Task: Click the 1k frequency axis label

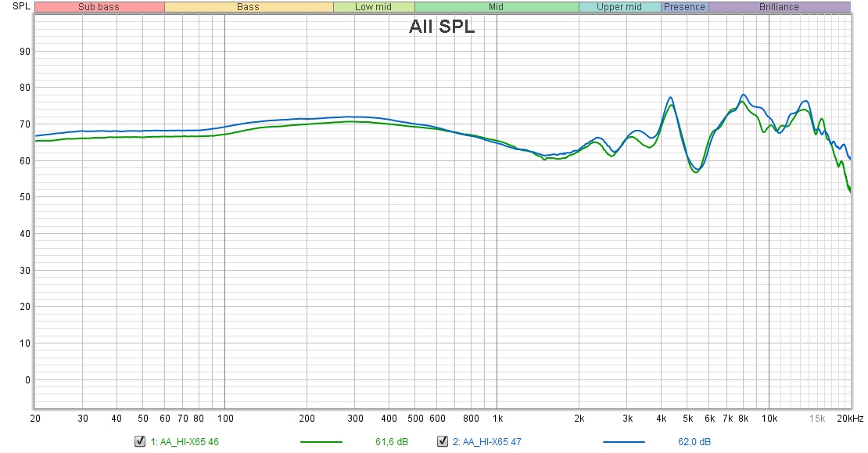Action: pos(497,419)
